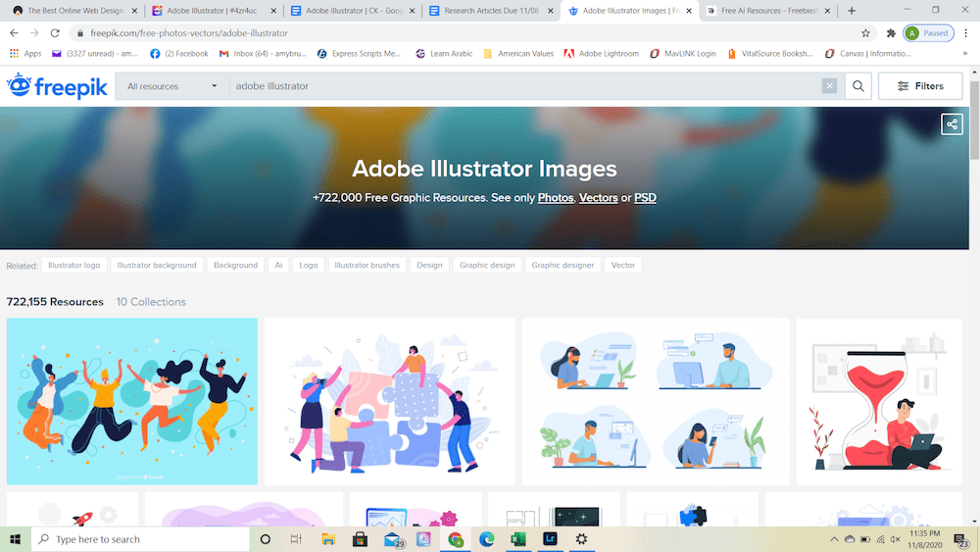Bookmark this page with star icon

coord(865,33)
